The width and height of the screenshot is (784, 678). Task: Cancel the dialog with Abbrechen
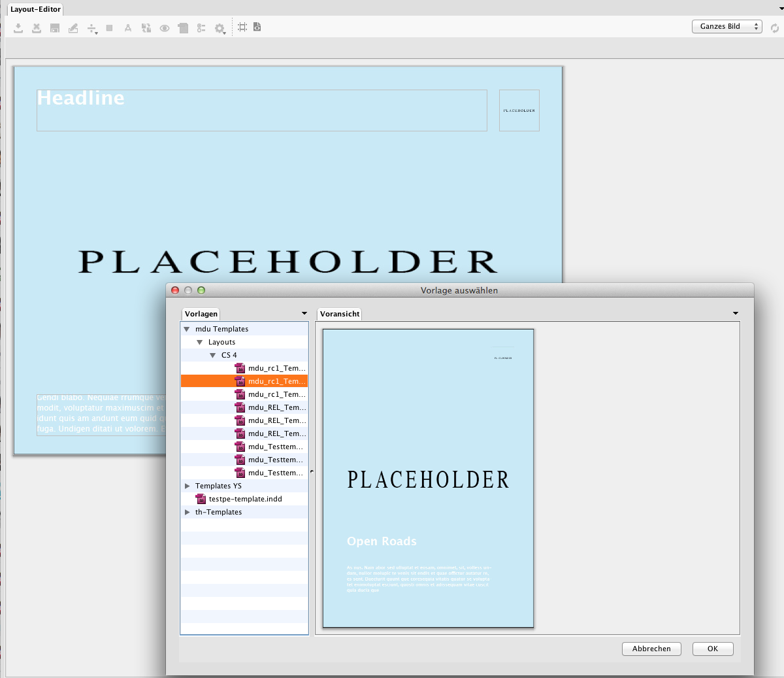click(651, 649)
